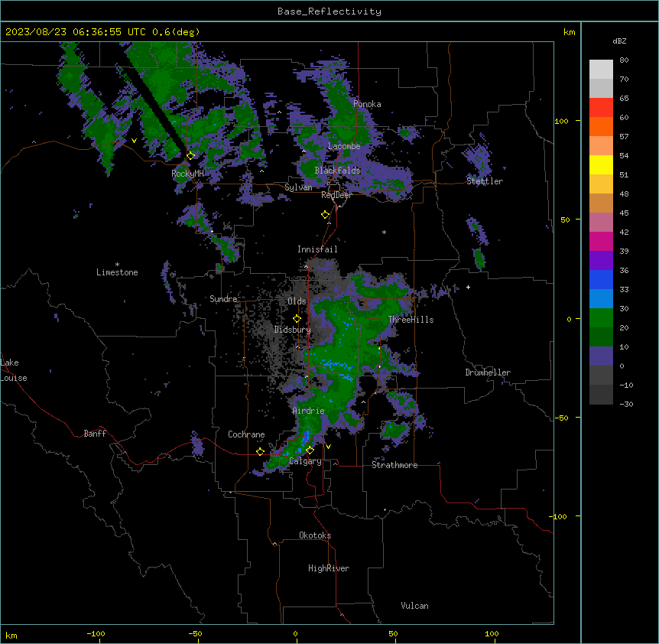The height and width of the screenshot is (644, 659).
Task: Select the magenta 42-39 dBZ legend swatch
Action: tap(601, 242)
